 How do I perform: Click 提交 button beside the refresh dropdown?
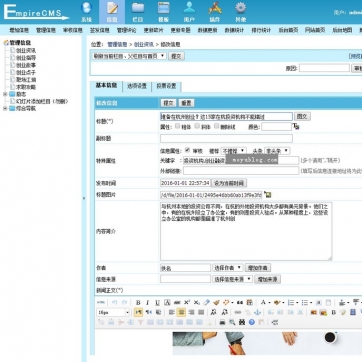(176, 56)
